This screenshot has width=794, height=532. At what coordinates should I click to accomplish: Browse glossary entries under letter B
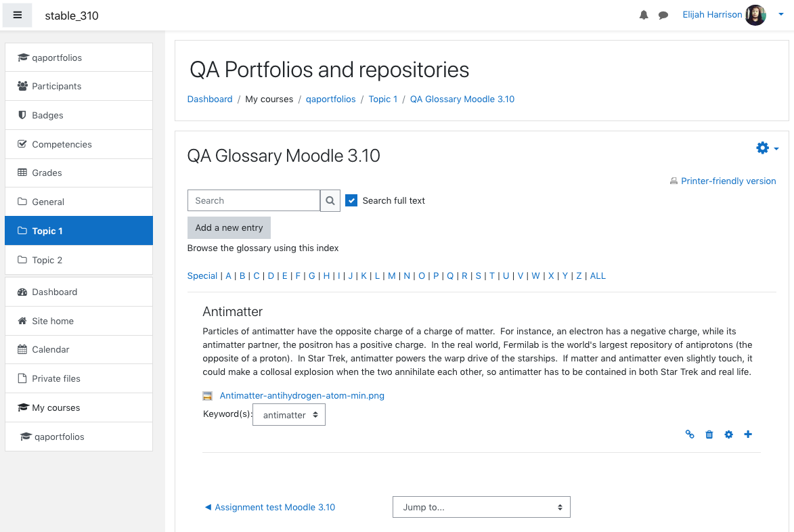(x=242, y=276)
